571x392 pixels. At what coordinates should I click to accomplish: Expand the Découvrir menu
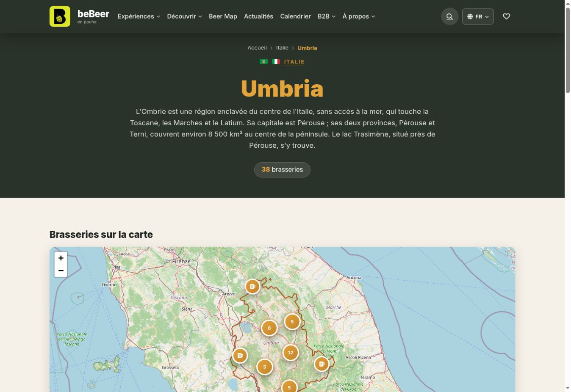[184, 17]
